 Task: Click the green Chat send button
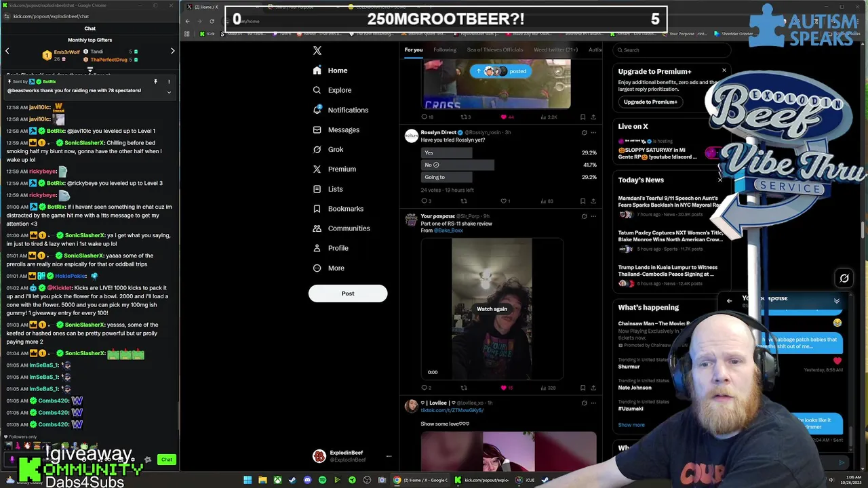[x=166, y=460]
